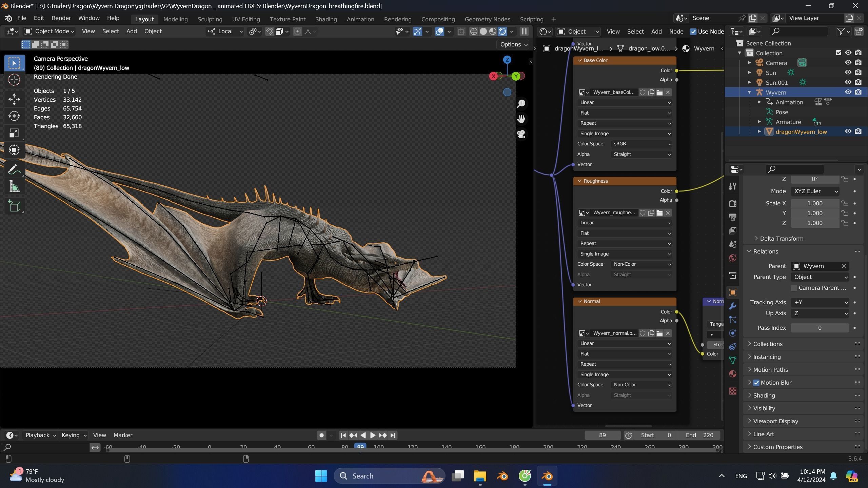Toggle Wyvern armature visibility
Viewport: 868px width, 488px height.
coord(848,92)
